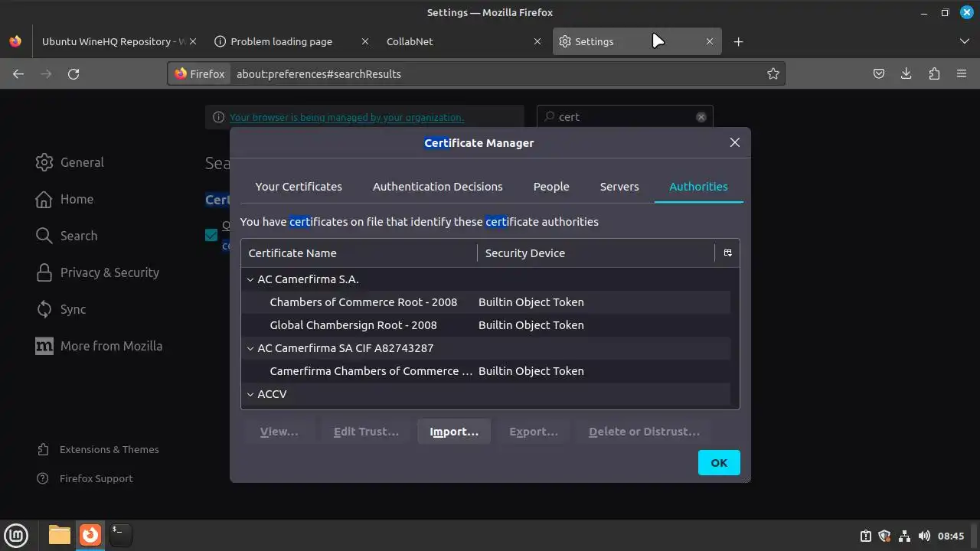Close the CollabNet tab
This screenshot has height=551, width=980.
537,41
